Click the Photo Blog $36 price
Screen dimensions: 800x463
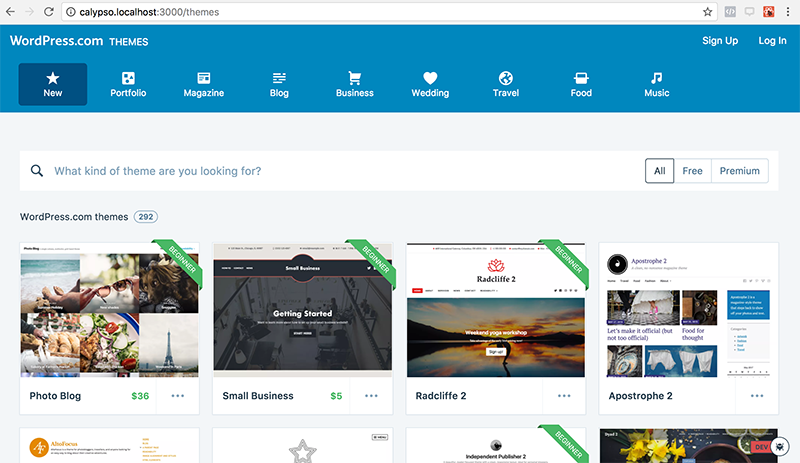click(140, 396)
